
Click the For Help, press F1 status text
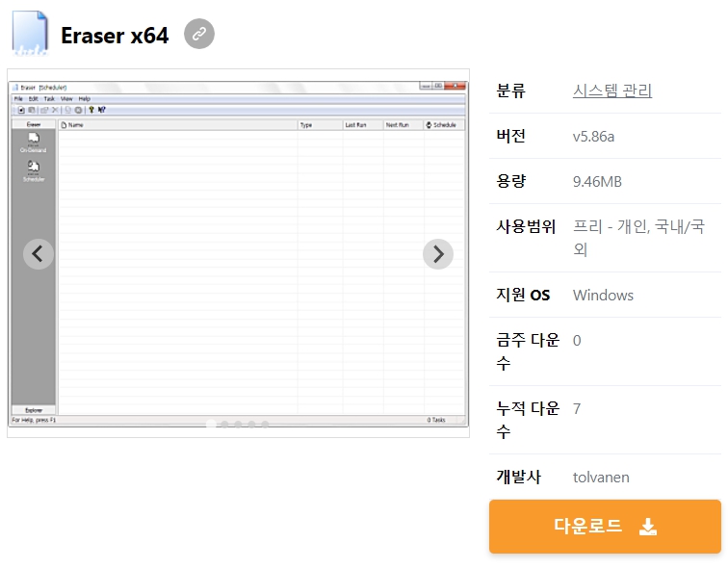[34, 420]
